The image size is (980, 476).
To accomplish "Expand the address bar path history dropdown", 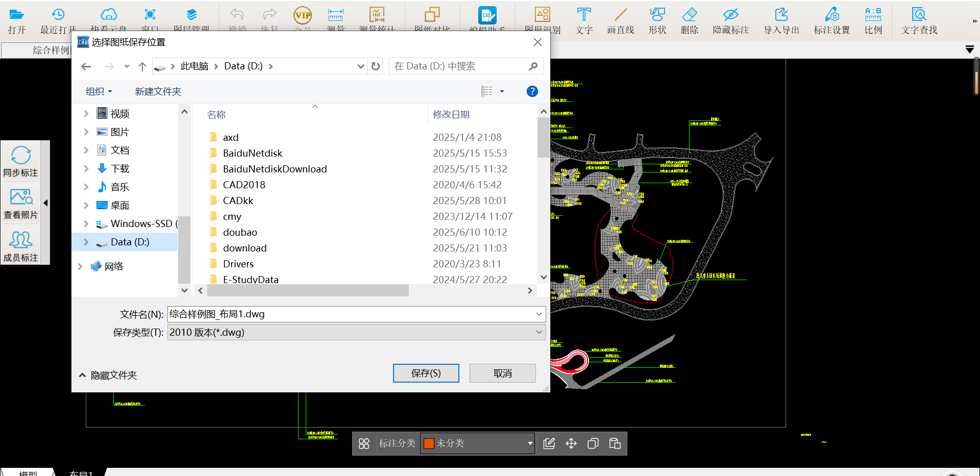I will coord(360,66).
